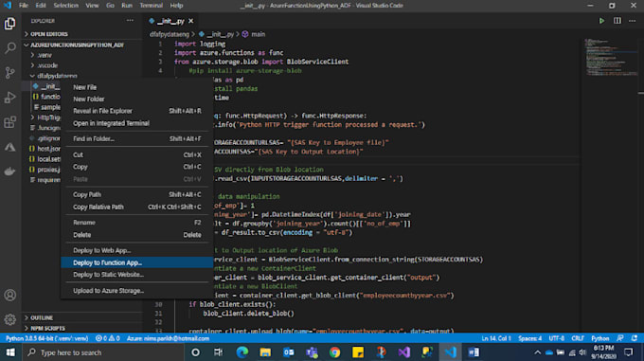Image resolution: width=644 pixels, height=361 pixels.
Task: Open the File menu
Action: (24, 6)
